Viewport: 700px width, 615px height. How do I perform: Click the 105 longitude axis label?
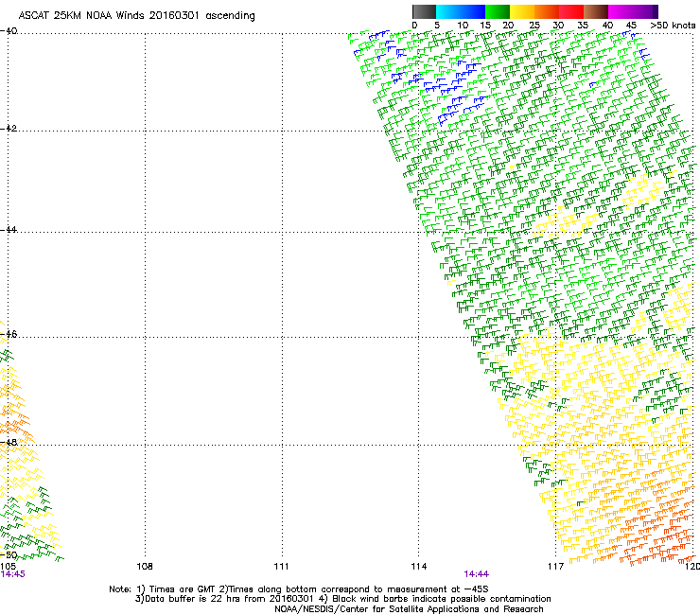pos(8,567)
